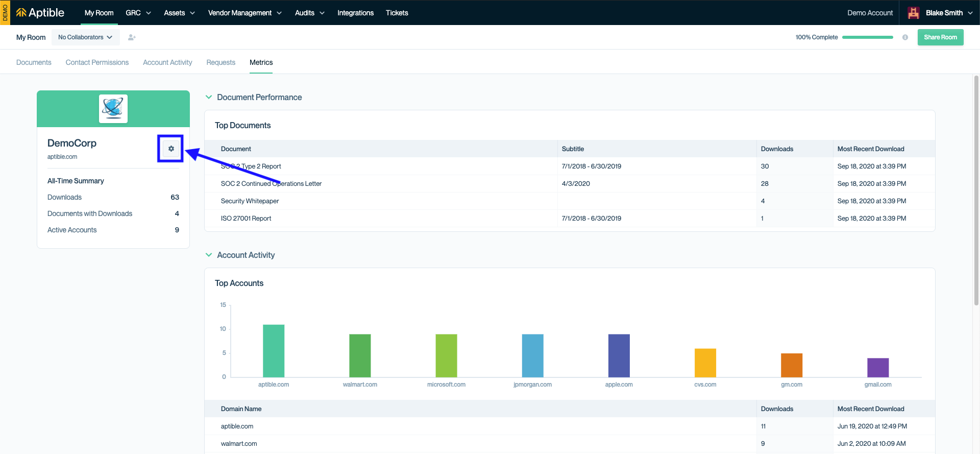Go to My Room in the top navigation
The width and height of the screenshot is (980, 454).
click(x=99, y=13)
